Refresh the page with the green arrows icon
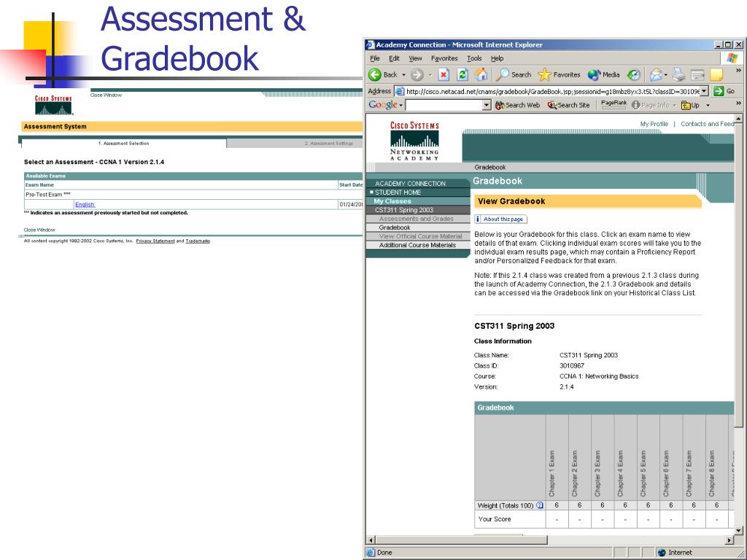The height and width of the screenshot is (560, 747). click(x=462, y=75)
